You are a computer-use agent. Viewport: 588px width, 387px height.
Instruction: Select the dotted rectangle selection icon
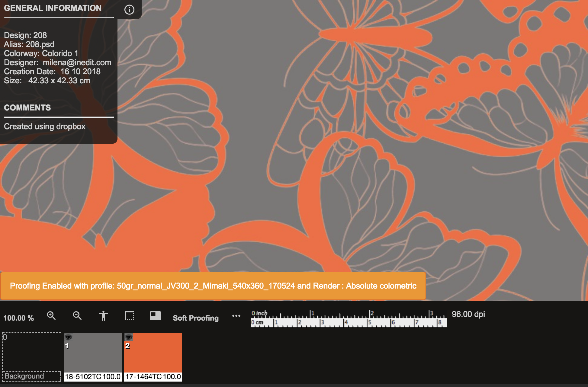[x=130, y=316]
